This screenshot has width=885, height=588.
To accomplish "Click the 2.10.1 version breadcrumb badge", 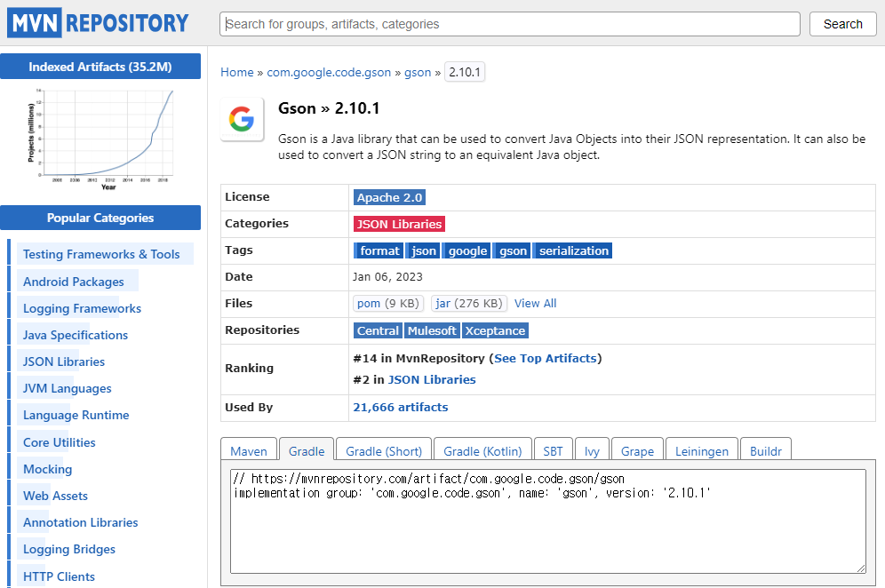I will pos(465,72).
